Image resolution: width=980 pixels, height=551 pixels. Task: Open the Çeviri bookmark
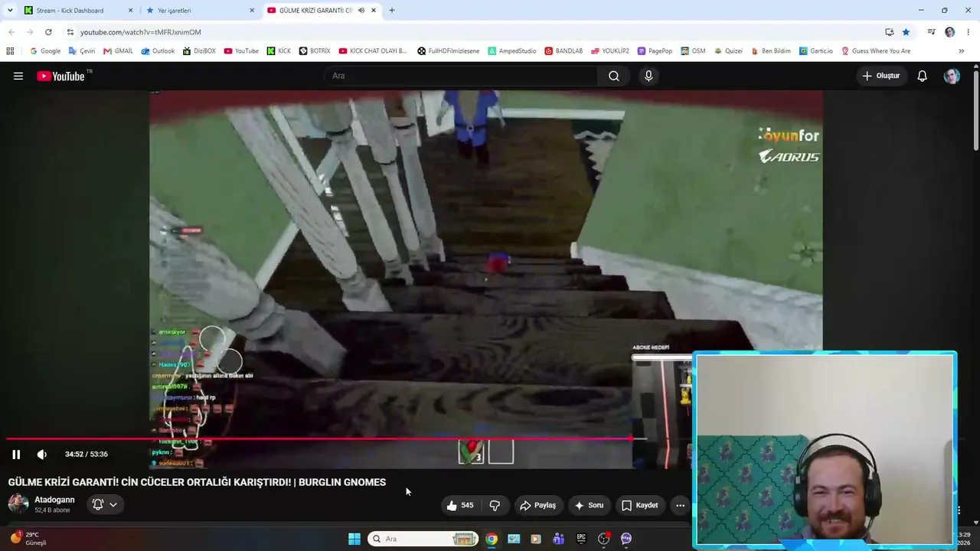pyautogui.click(x=82, y=51)
